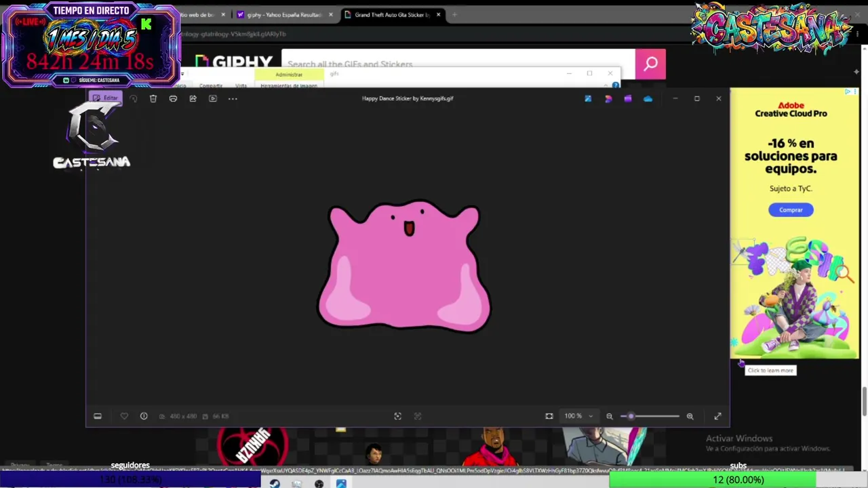Go to GIPHY home via logo
Image resolution: width=868 pixels, height=488 pixels.
pyautogui.click(x=234, y=62)
